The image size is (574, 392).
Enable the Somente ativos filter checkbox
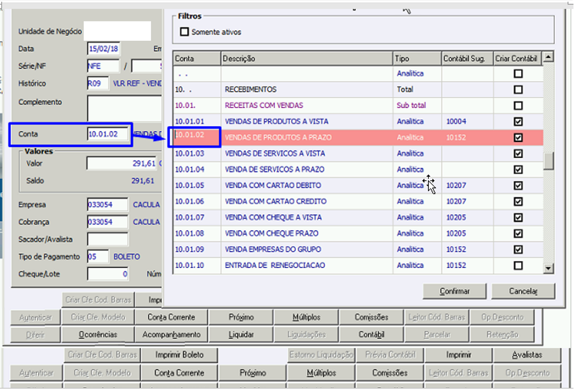tap(184, 32)
